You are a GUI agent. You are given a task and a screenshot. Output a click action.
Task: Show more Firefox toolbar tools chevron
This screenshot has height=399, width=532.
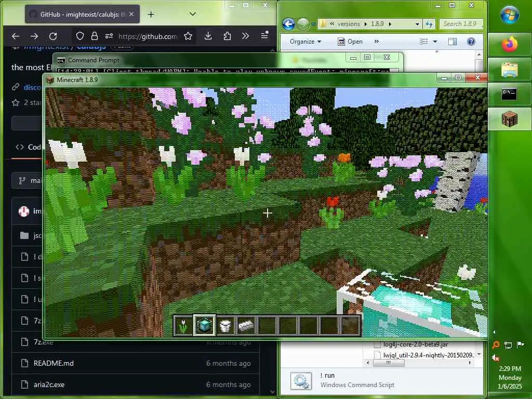point(245,36)
